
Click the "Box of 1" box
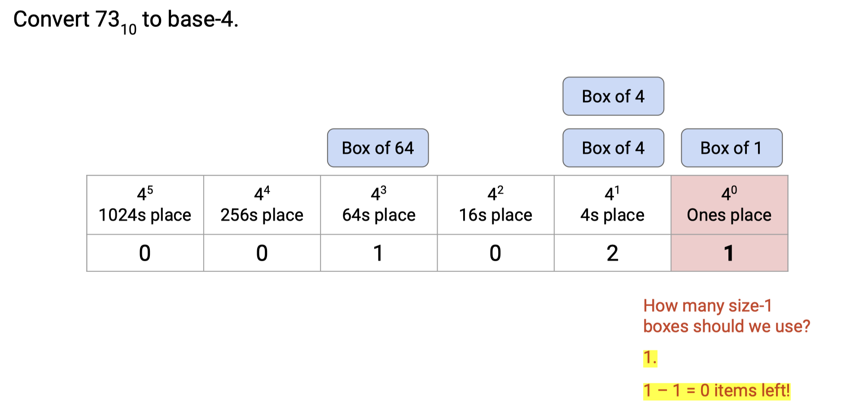(x=732, y=148)
